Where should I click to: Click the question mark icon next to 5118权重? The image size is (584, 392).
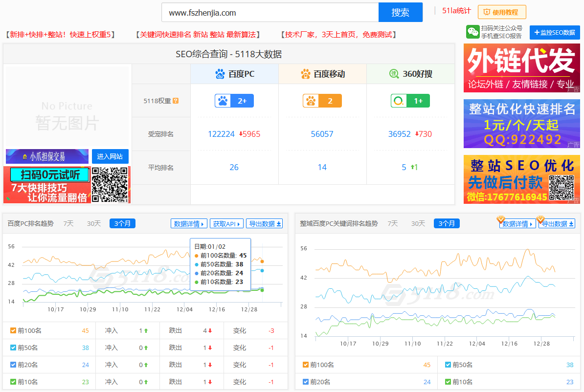click(176, 101)
